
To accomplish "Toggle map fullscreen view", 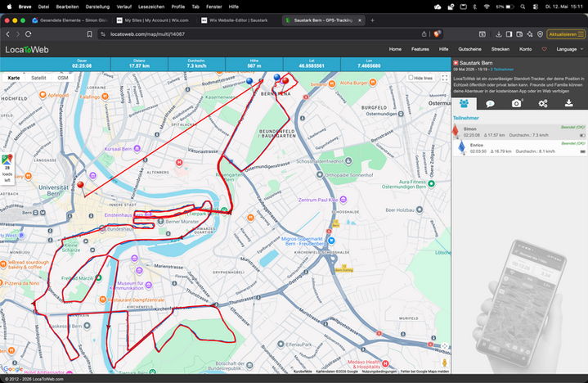I will coord(444,78).
